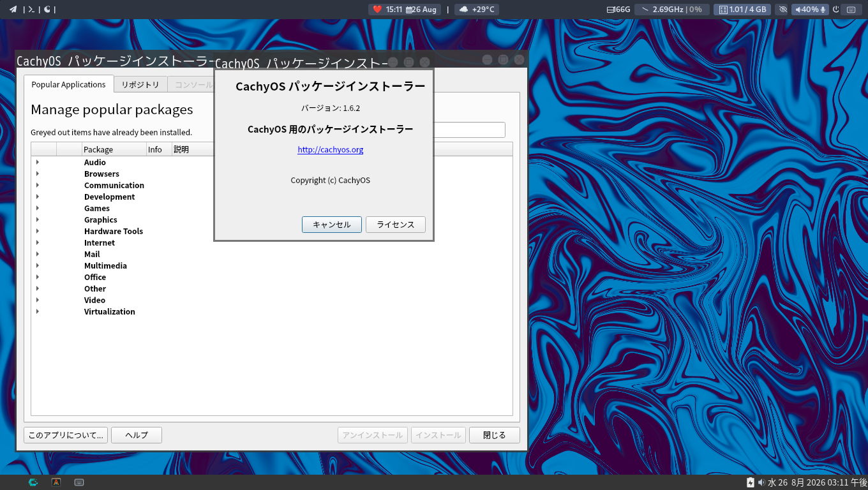Screen dimensions: 868x490
Task: Select the Virtualization row label
Action: pyautogui.click(x=110, y=311)
